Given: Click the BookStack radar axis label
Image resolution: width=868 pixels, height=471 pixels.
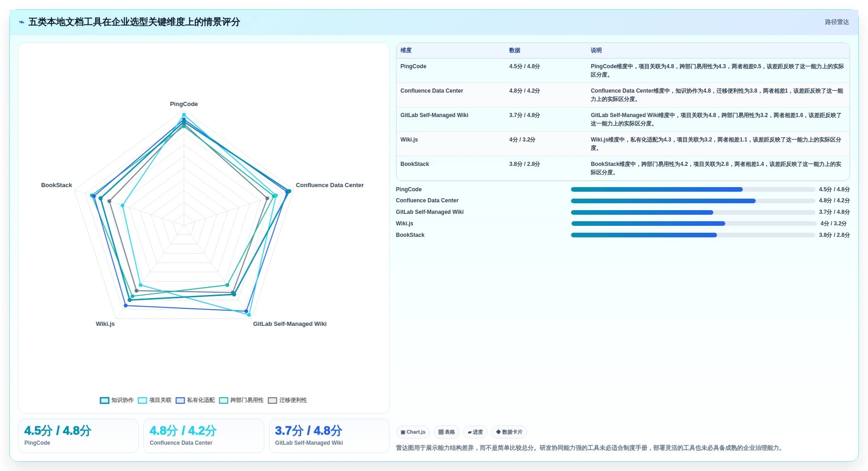Looking at the screenshot, I should 57,185.
